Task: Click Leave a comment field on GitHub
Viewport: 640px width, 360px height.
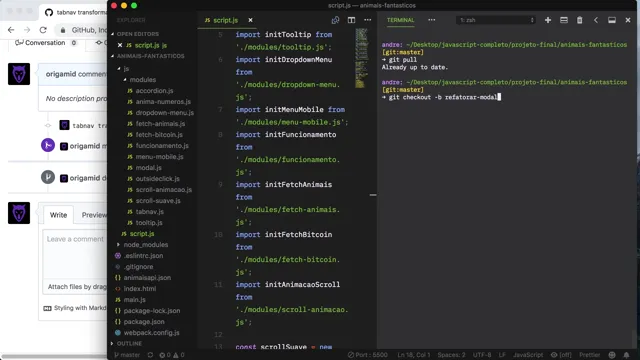Action: [75, 254]
